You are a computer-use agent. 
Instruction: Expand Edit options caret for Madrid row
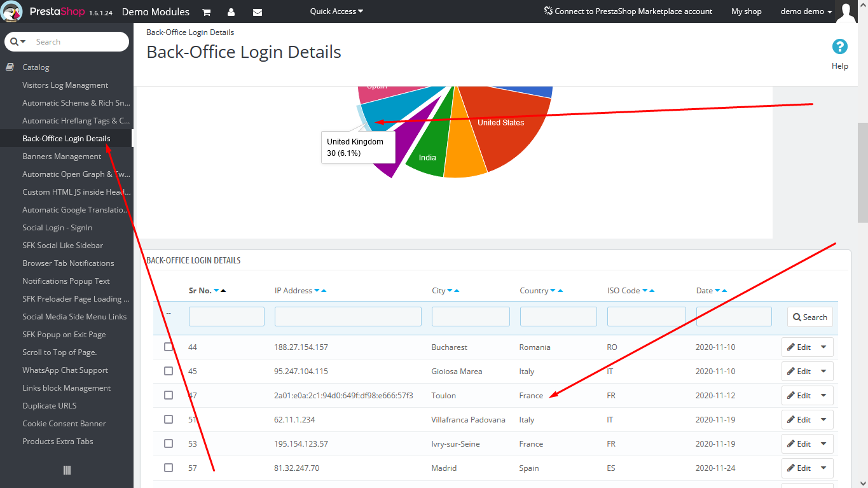pyautogui.click(x=824, y=468)
